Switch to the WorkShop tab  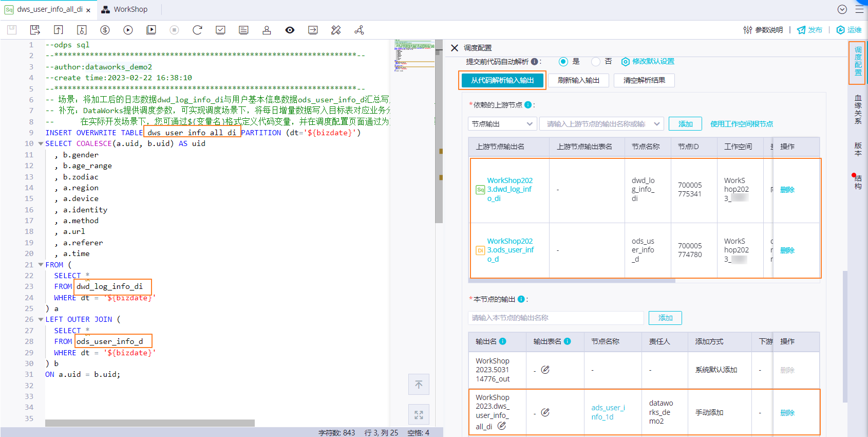pos(125,9)
